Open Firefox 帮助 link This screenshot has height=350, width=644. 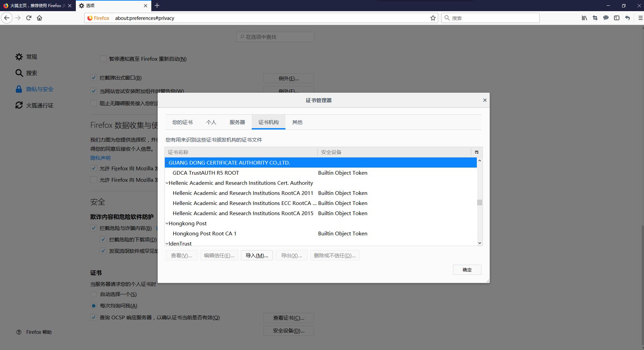pyautogui.click(x=34, y=332)
